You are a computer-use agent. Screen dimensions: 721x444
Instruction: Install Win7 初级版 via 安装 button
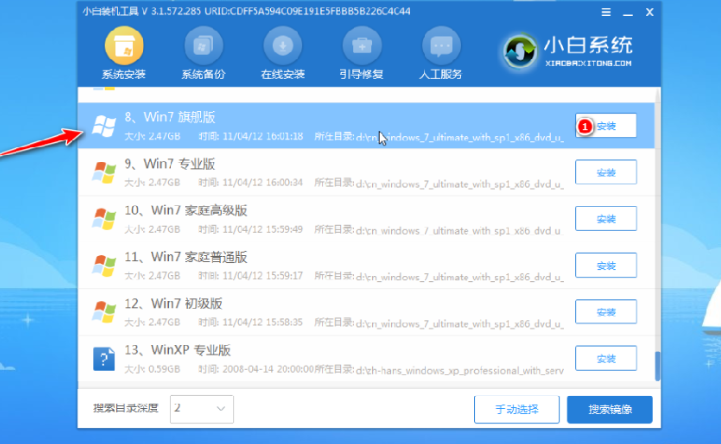[606, 311]
